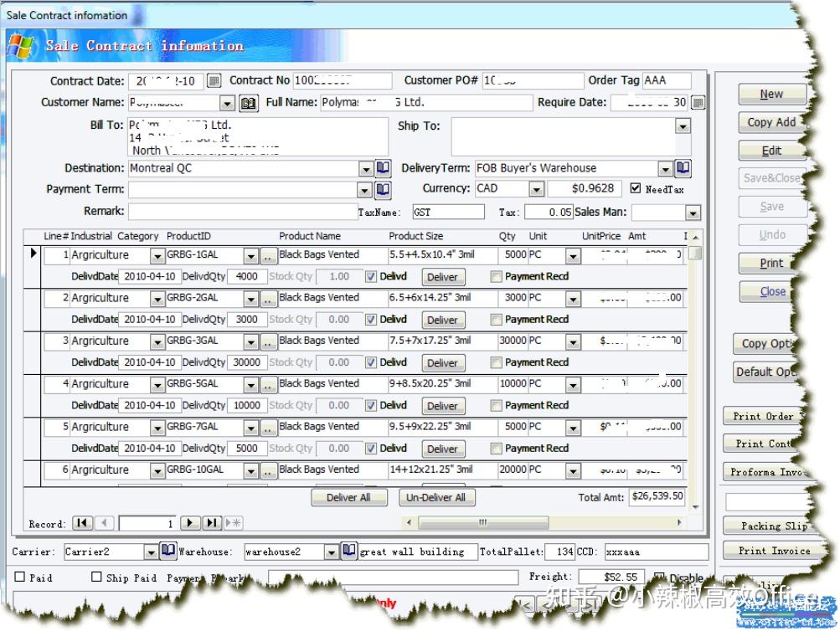Open the Sales Man dropdown
Image resolution: width=840 pixels, height=631 pixels.
point(693,213)
